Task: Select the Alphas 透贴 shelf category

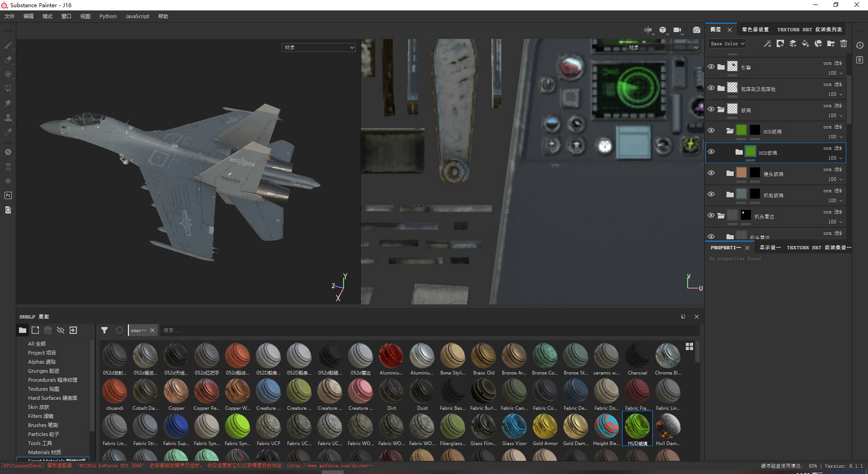Action: tap(42, 362)
